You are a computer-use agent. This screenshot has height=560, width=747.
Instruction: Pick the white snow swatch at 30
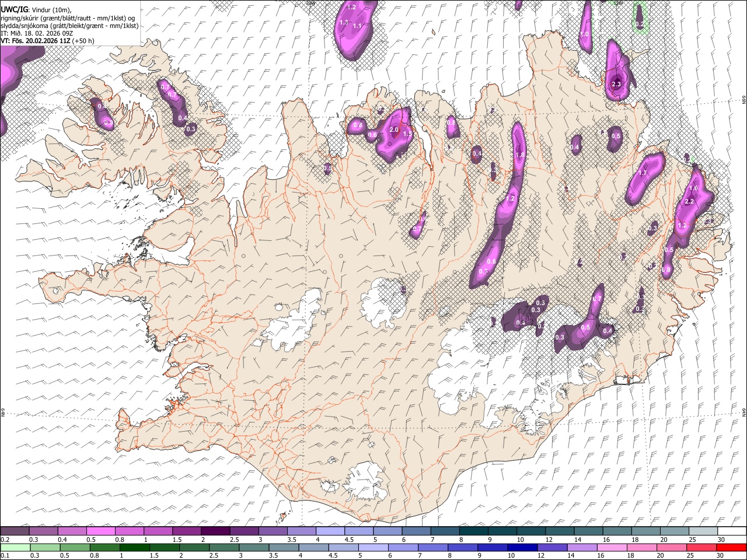pos(732,531)
